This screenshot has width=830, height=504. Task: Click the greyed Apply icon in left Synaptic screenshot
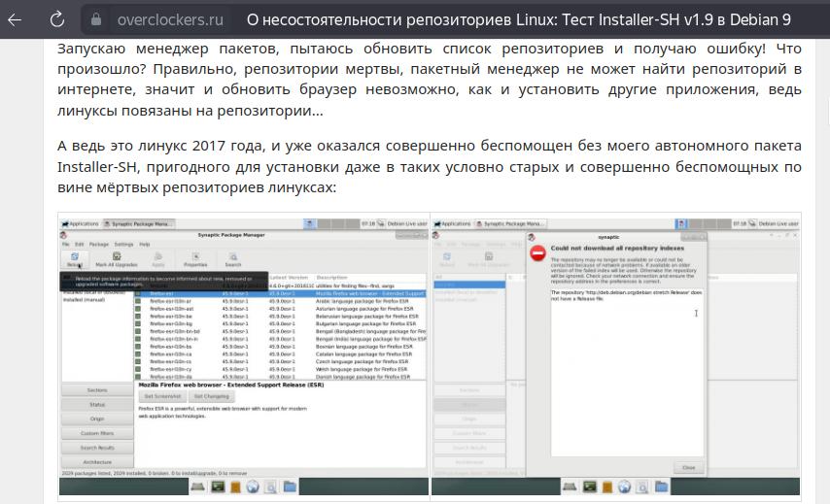[158, 259]
